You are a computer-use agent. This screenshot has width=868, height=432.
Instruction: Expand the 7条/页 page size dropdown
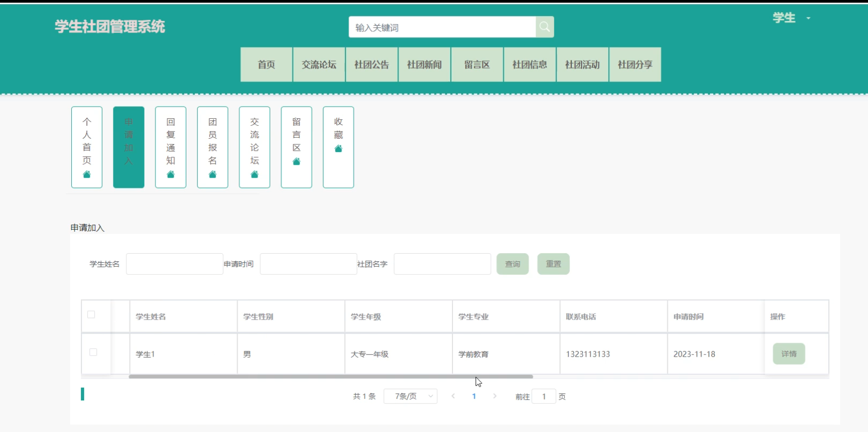click(x=411, y=396)
